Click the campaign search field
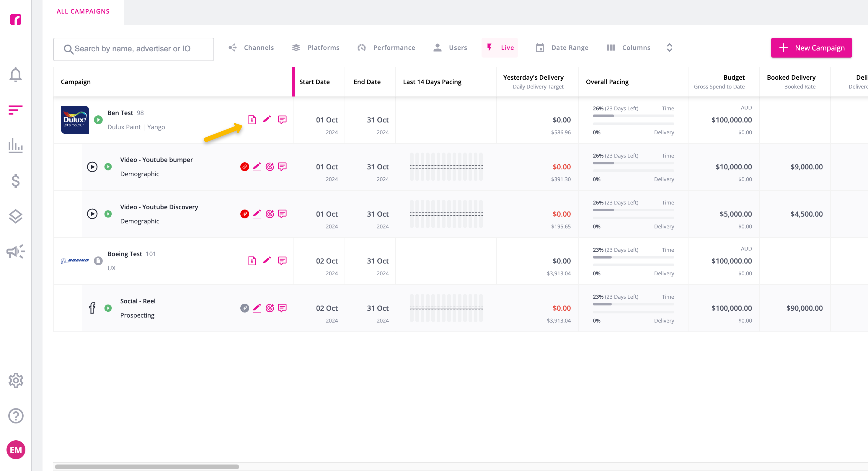 click(x=133, y=49)
